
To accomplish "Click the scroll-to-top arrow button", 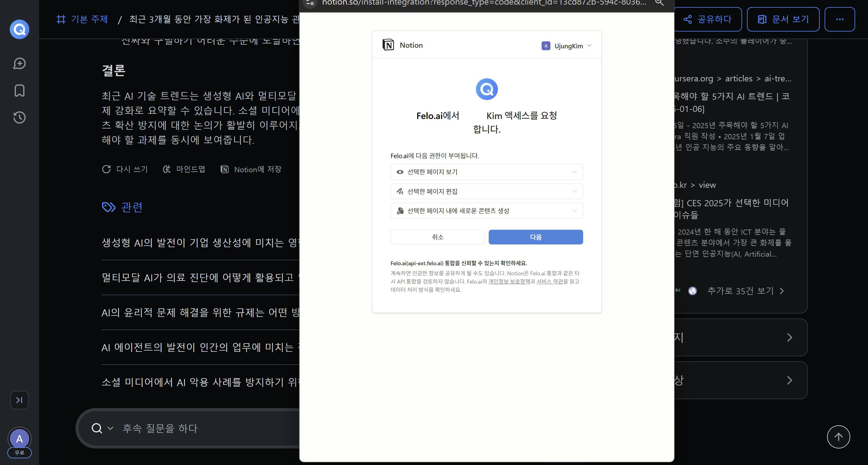I will coord(838,437).
